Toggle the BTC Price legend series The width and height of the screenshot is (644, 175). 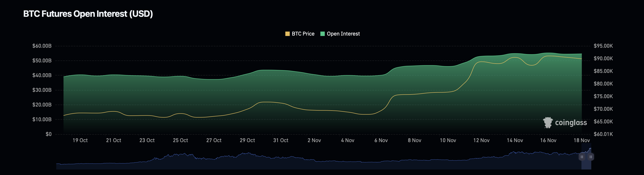point(300,34)
